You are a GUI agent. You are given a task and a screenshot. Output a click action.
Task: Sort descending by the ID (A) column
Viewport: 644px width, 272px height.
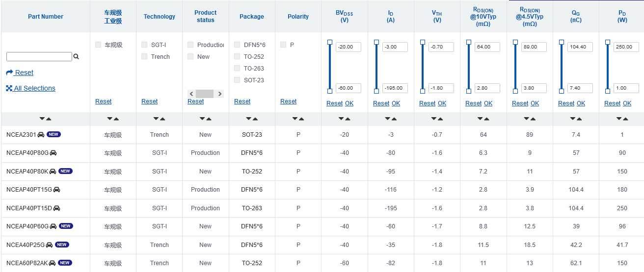[387, 119]
